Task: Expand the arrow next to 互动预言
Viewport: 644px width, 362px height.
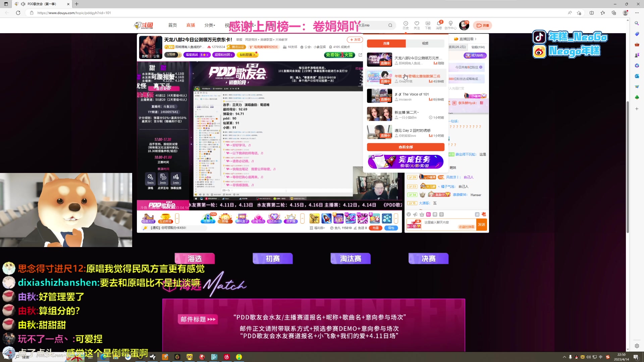Action: point(177,218)
